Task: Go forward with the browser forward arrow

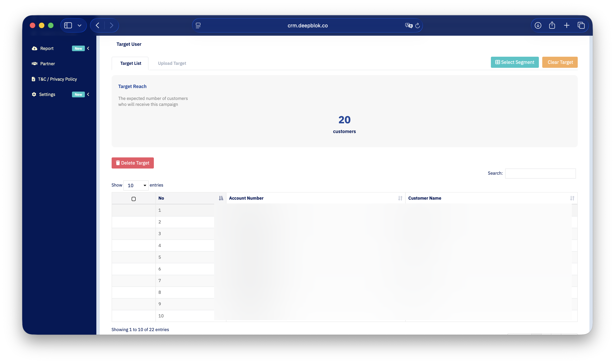Action: coord(112,25)
